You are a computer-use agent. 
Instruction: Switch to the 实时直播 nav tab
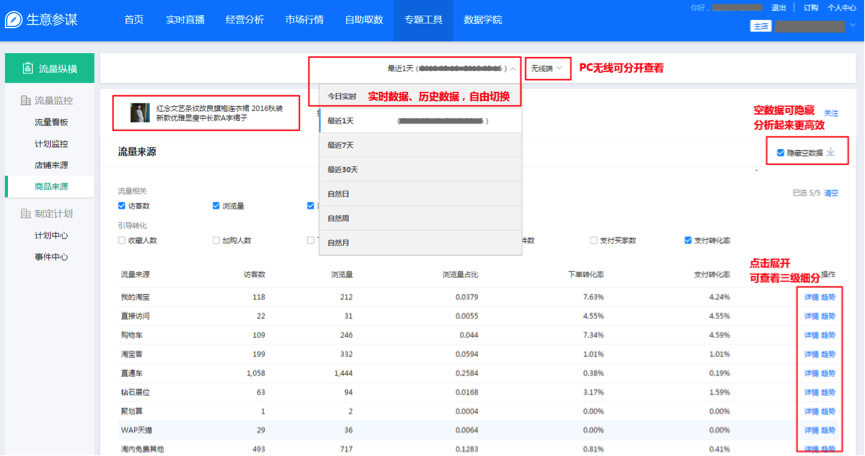pos(186,20)
